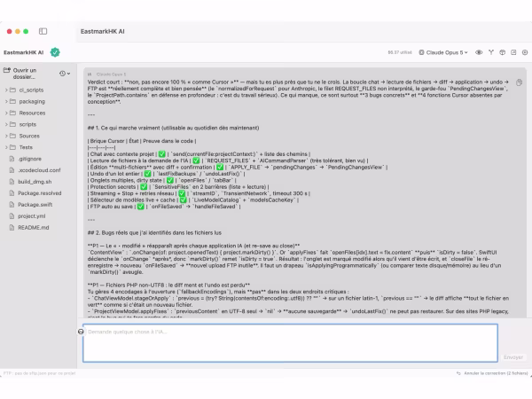Viewport: 532px width, 399px height.
Task: Click the build_dmg.sh document icon
Action: coord(12,182)
